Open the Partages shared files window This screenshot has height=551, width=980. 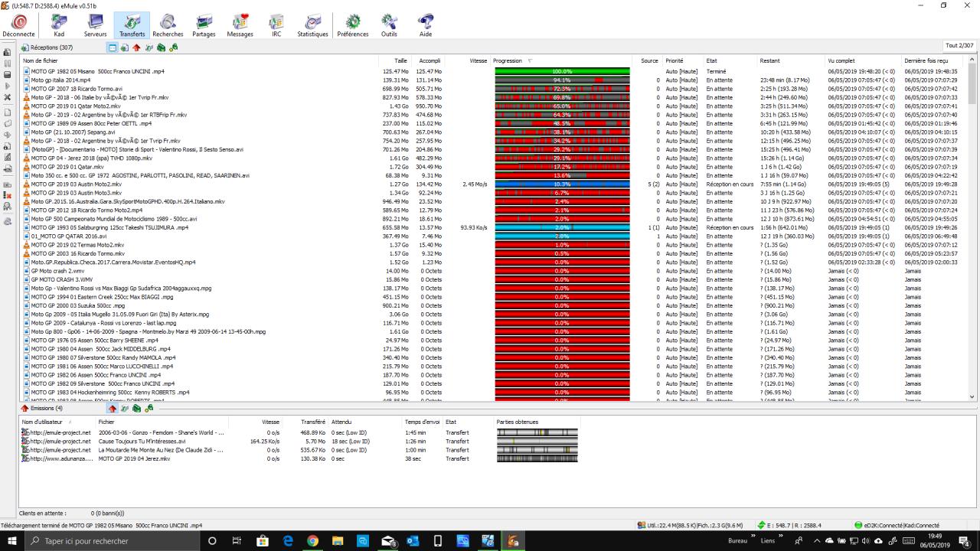pyautogui.click(x=204, y=25)
